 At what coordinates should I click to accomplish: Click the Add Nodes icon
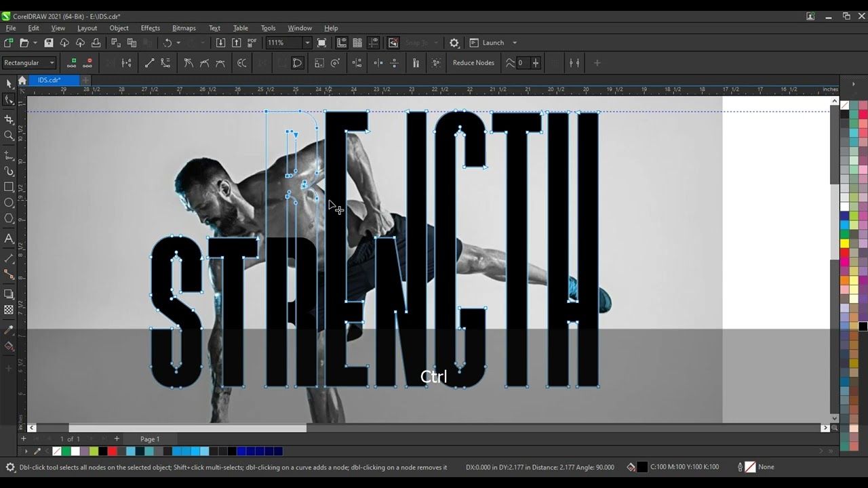(x=72, y=63)
